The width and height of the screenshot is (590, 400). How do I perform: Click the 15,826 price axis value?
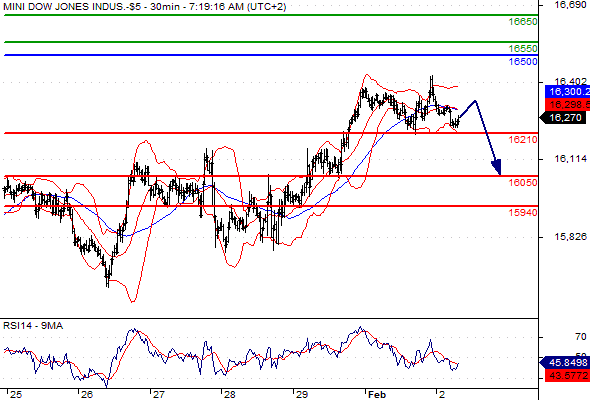click(x=570, y=237)
